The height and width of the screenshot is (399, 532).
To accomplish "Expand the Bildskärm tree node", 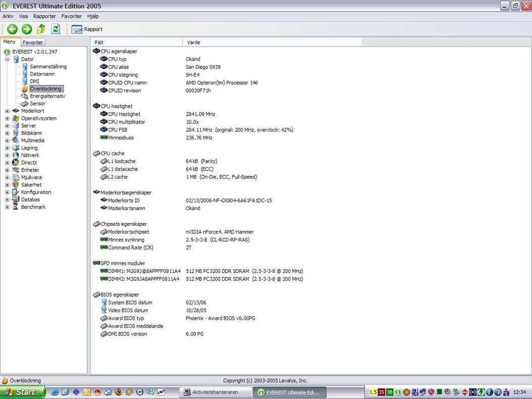I will click(7, 133).
